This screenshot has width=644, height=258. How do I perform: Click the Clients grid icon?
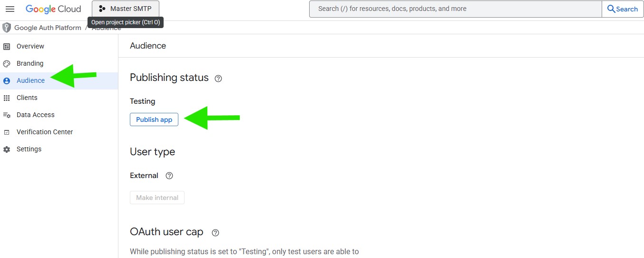[7, 98]
